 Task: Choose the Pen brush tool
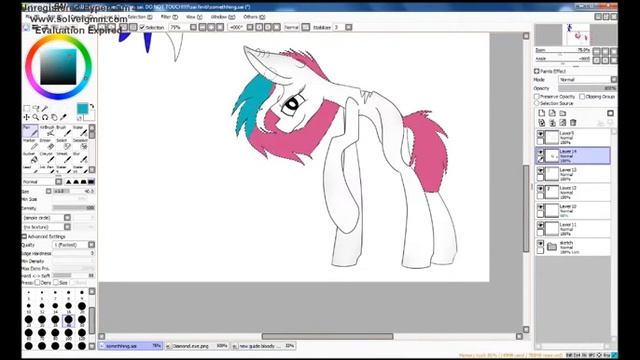pyautogui.click(x=30, y=131)
